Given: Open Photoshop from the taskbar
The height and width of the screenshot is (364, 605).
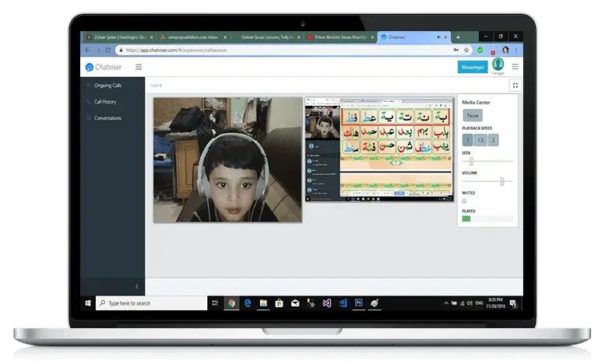Looking at the screenshot, I should point(359,303).
